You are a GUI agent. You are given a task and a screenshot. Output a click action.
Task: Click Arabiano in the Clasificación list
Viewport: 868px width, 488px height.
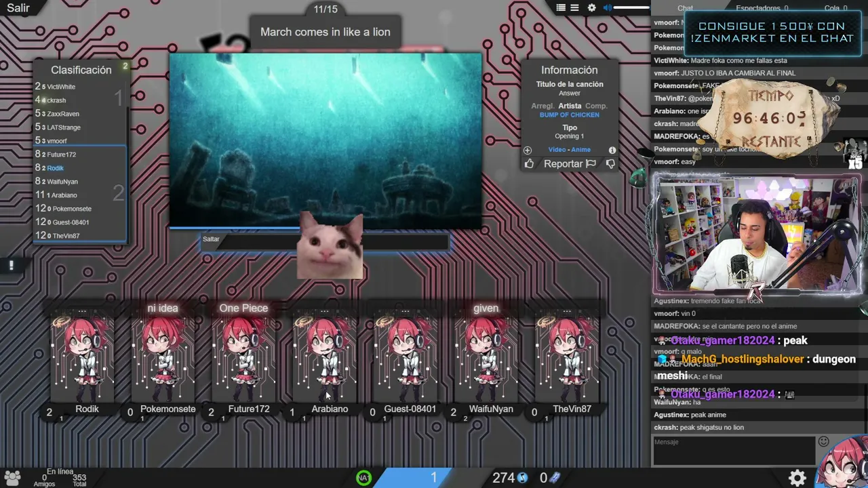(x=64, y=195)
